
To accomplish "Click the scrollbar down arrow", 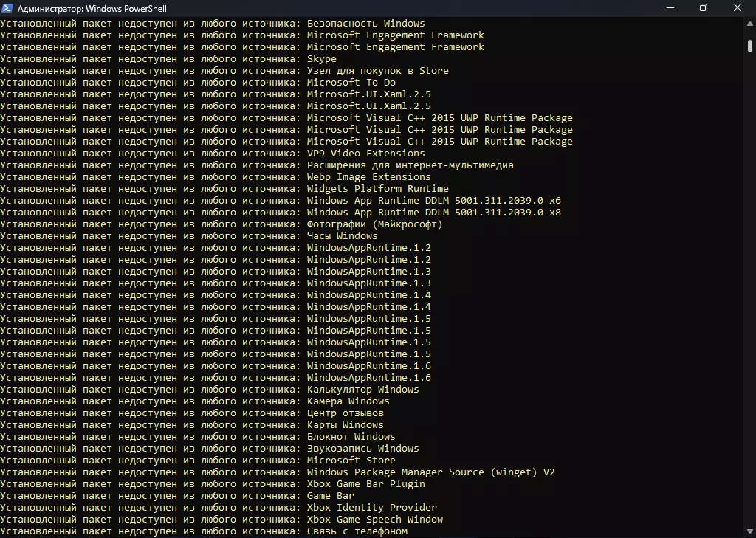I will (x=750, y=532).
